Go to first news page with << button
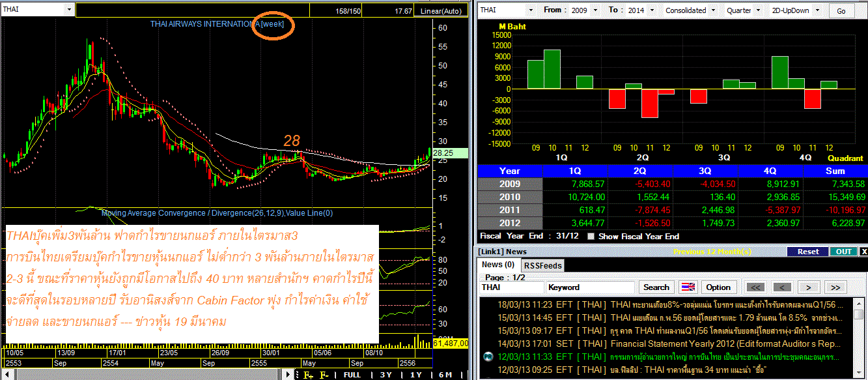Screen dimensions: 868x380 point(755,287)
